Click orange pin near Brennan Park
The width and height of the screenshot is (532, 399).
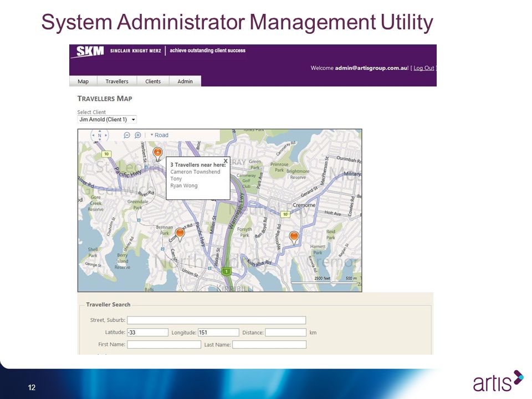coord(180,234)
